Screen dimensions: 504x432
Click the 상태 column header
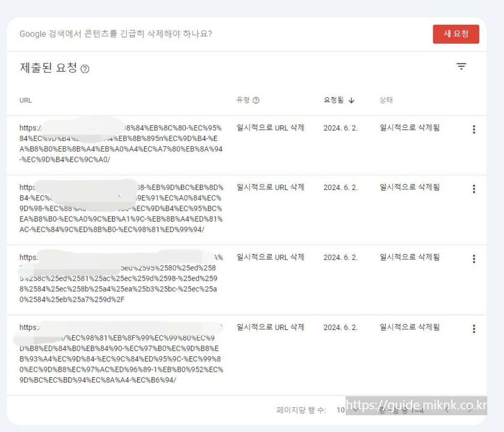coord(385,100)
